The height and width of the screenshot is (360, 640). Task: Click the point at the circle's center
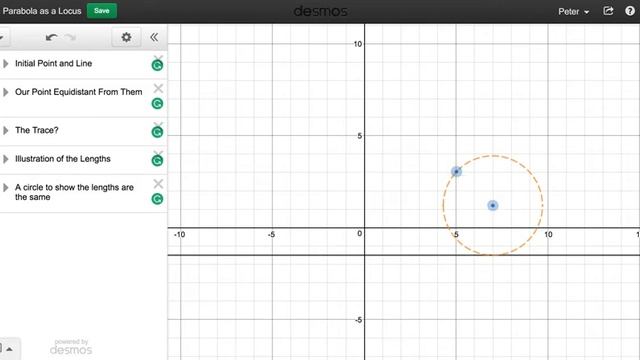click(x=493, y=205)
